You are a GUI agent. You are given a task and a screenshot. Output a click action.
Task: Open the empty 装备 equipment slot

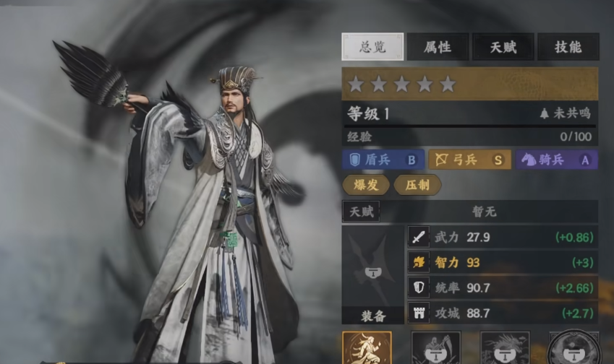(372, 274)
